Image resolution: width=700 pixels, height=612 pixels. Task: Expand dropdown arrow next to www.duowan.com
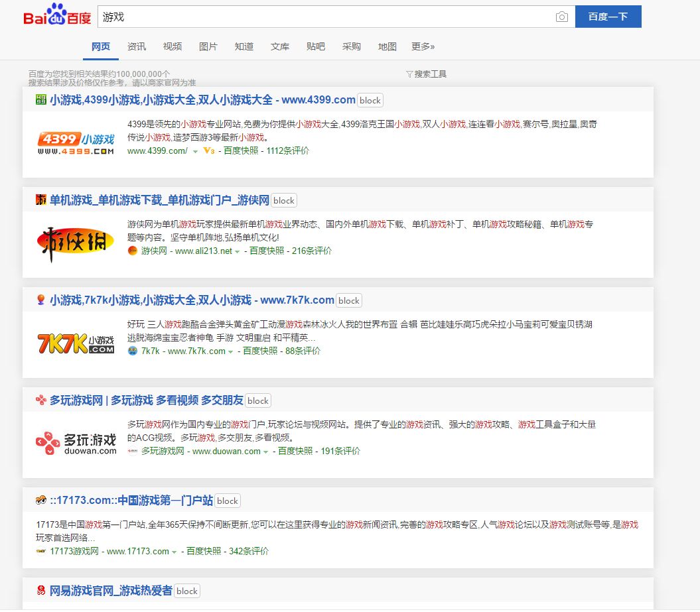point(265,452)
